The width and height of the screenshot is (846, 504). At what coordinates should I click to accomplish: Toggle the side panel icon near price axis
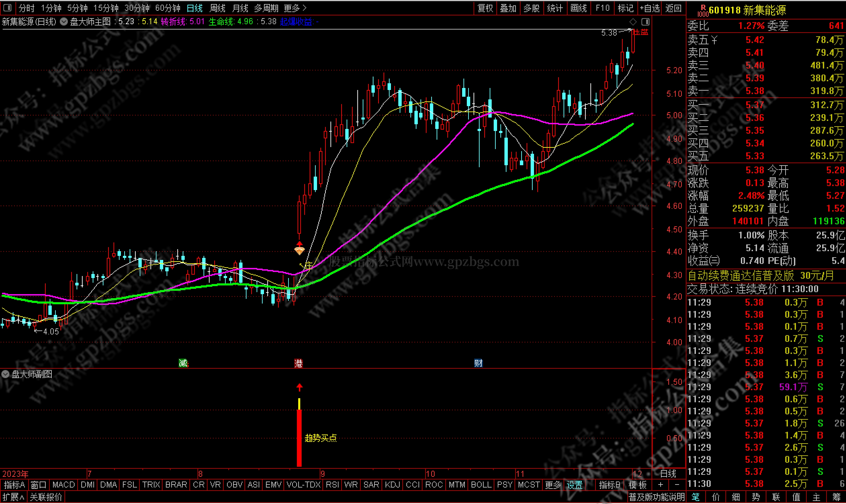645,22
